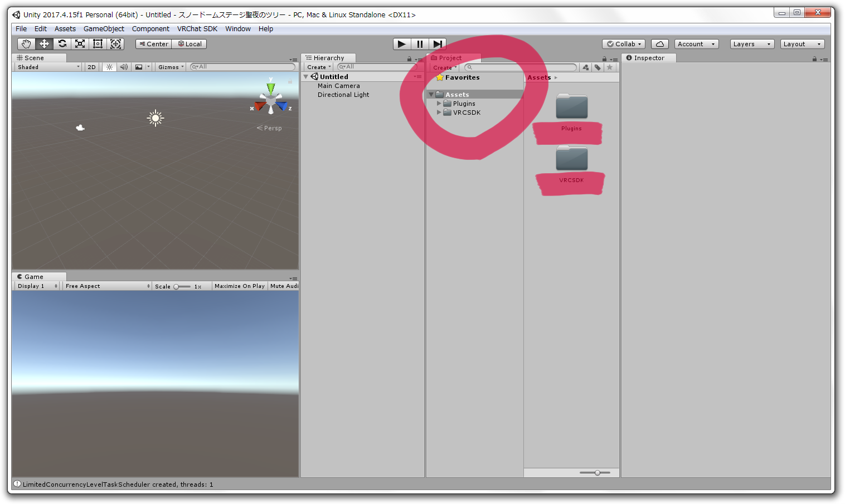Screen dimensions: 845x504
Task: Click the Local handle rotation button
Action: pyautogui.click(x=190, y=44)
